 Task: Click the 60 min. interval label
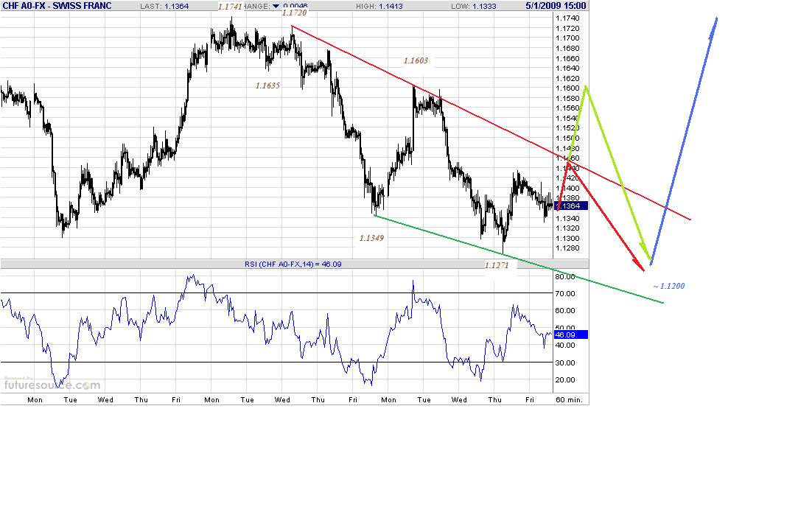[x=569, y=400]
